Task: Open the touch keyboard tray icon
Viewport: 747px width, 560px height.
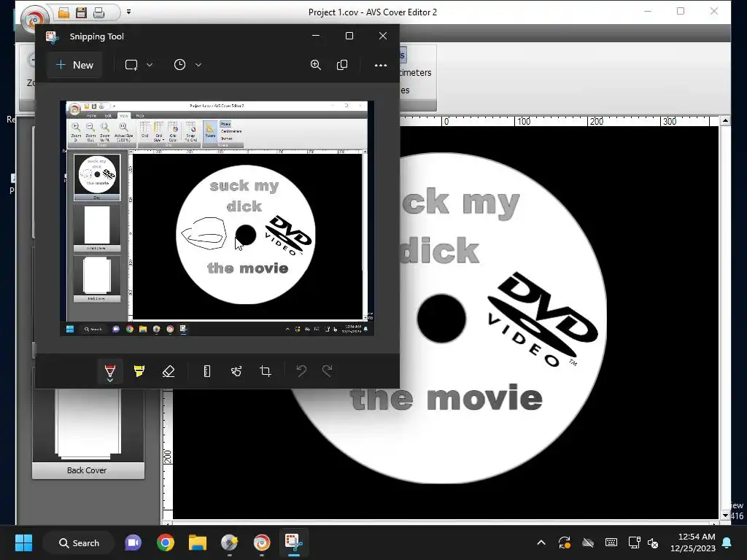Action: tap(611, 542)
